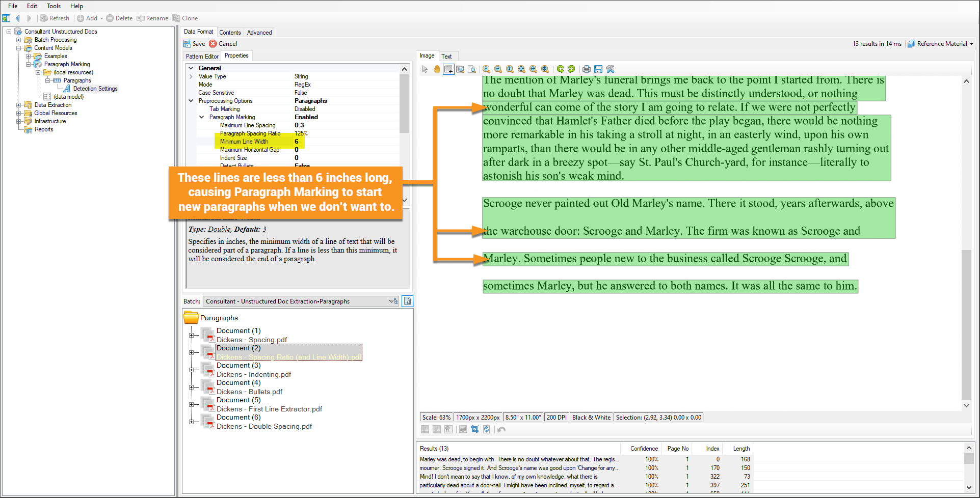
Task: Click the blue floppy disk save-image icon
Action: click(x=598, y=69)
